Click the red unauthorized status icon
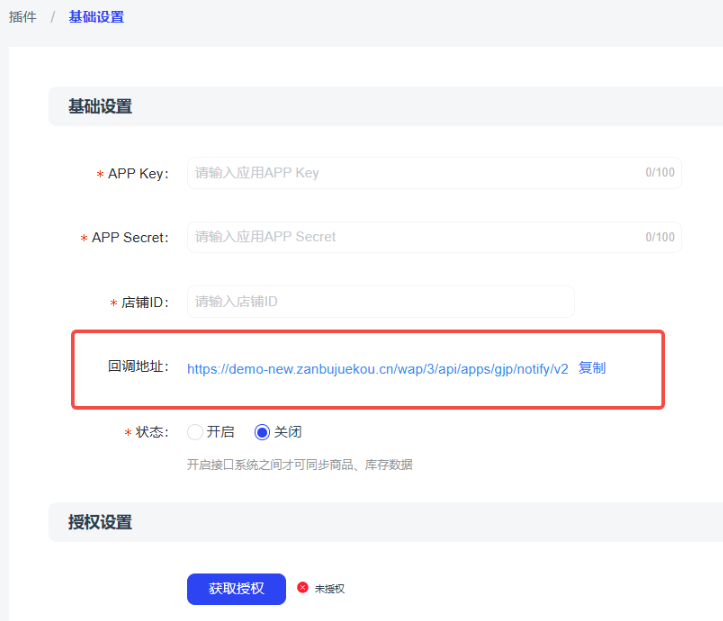Screen dimensions: 723x621 tap(303, 588)
